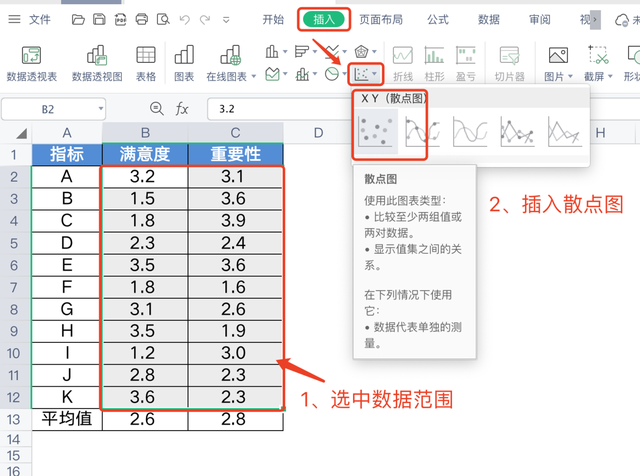Screen dimensions: 640x476
Task: Select the basic scatter plot thumbnail
Action: pyautogui.click(x=376, y=131)
